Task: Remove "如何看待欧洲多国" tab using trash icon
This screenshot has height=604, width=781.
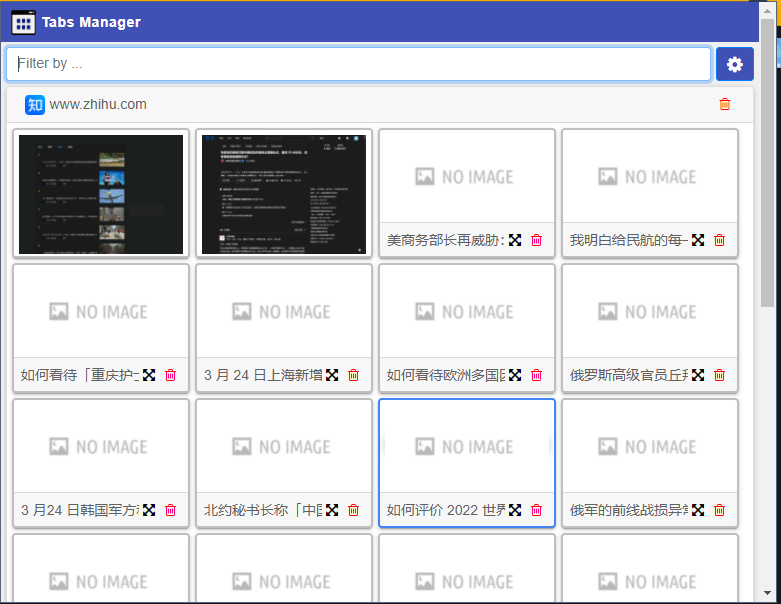Action: 536,375
